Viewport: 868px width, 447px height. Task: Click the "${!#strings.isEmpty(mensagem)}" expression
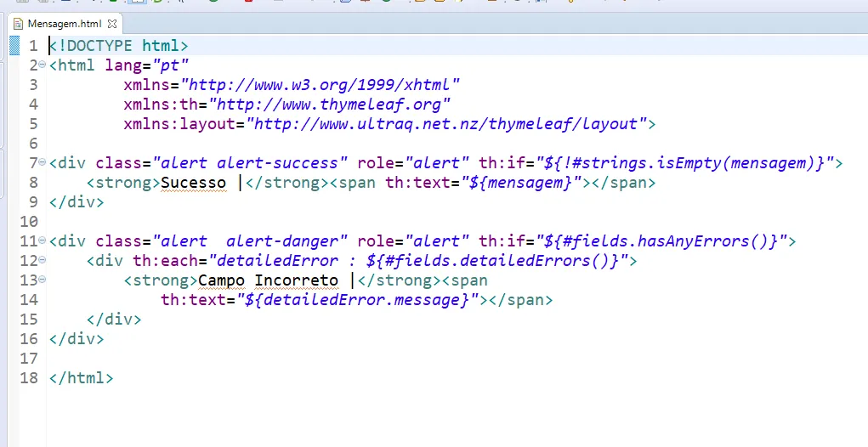tap(685, 163)
